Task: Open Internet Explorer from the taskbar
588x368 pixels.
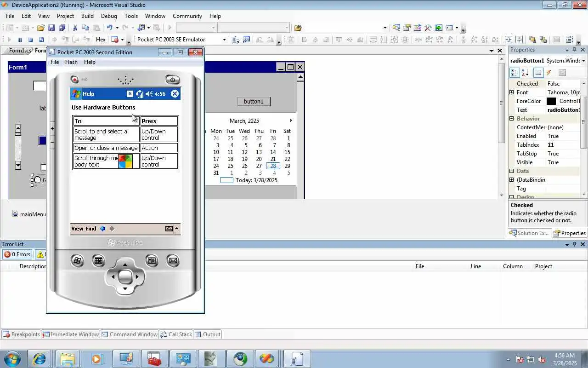Action: [x=39, y=359]
